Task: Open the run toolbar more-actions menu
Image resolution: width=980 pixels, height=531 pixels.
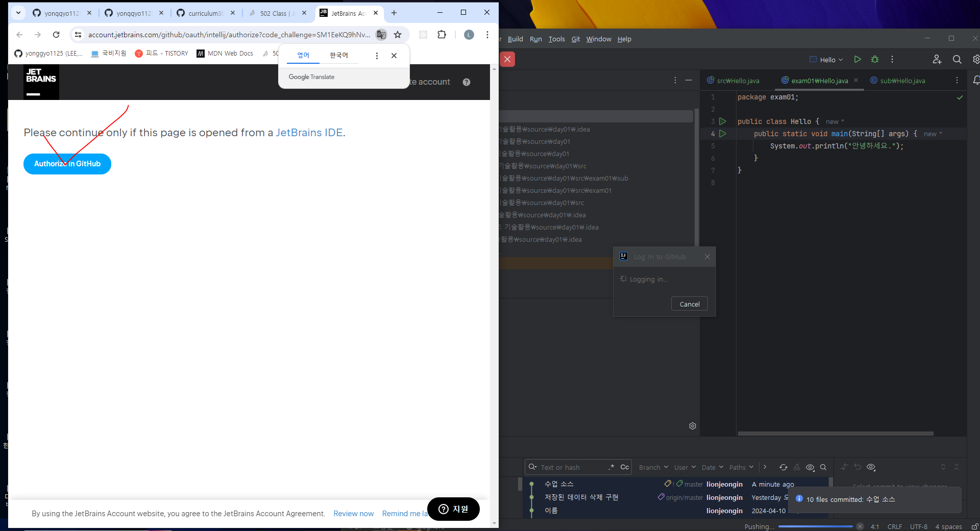Action: click(892, 59)
